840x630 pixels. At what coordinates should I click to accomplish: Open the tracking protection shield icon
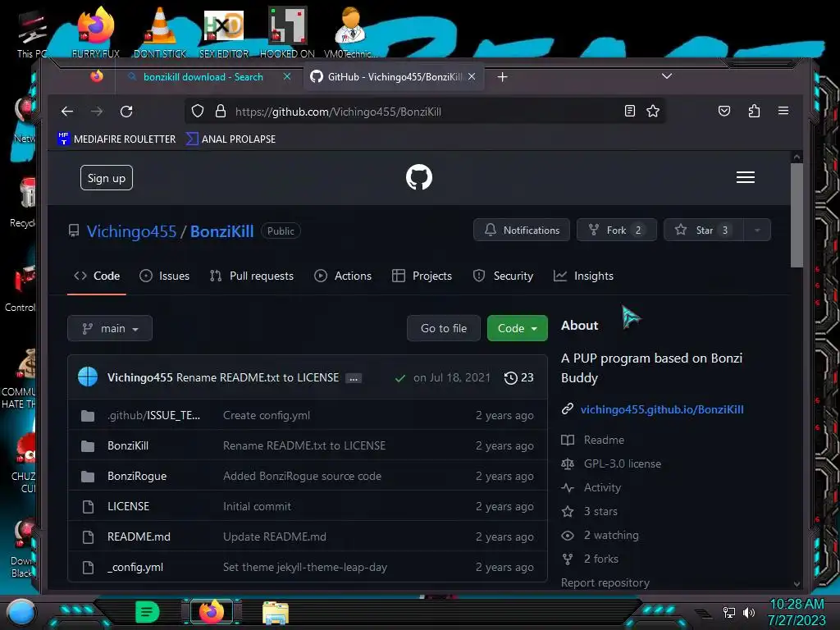(x=198, y=111)
